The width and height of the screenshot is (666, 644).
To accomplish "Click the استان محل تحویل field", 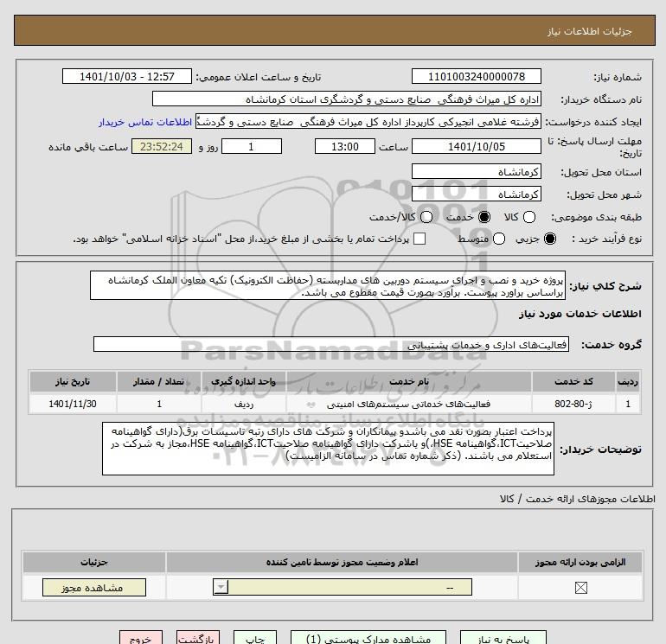I will [x=476, y=171].
